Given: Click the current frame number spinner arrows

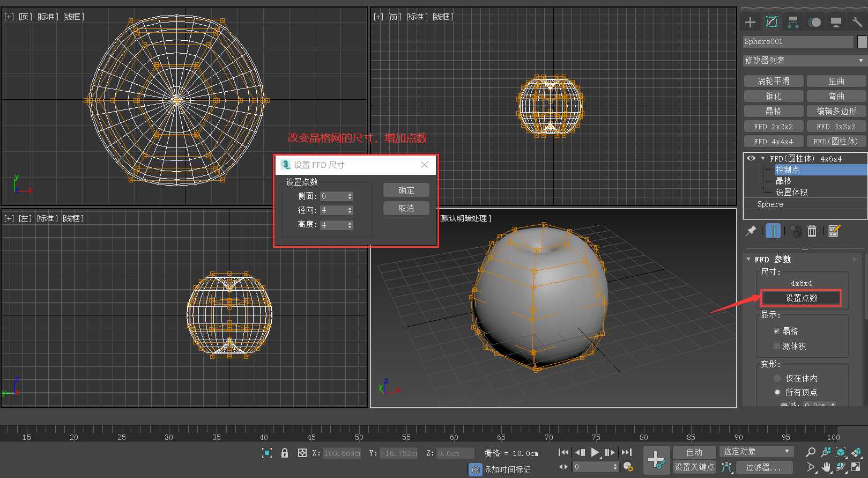Looking at the screenshot, I should pos(615,467).
